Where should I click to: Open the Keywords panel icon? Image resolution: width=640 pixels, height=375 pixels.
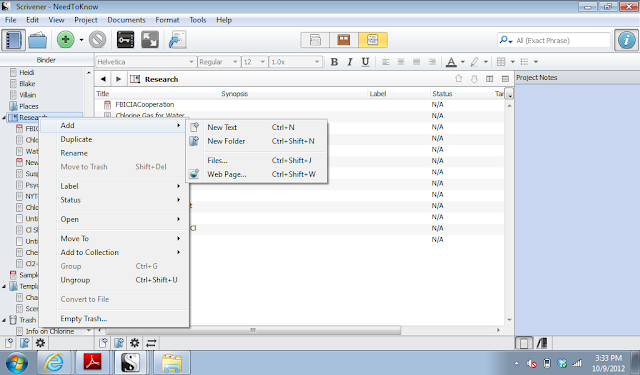tap(125, 40)
